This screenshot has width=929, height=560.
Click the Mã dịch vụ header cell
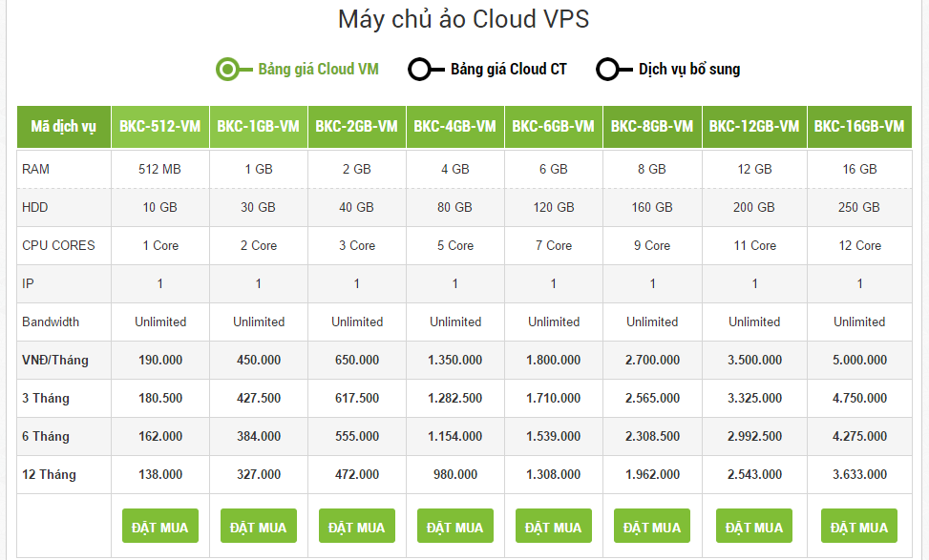coord(63,127)
